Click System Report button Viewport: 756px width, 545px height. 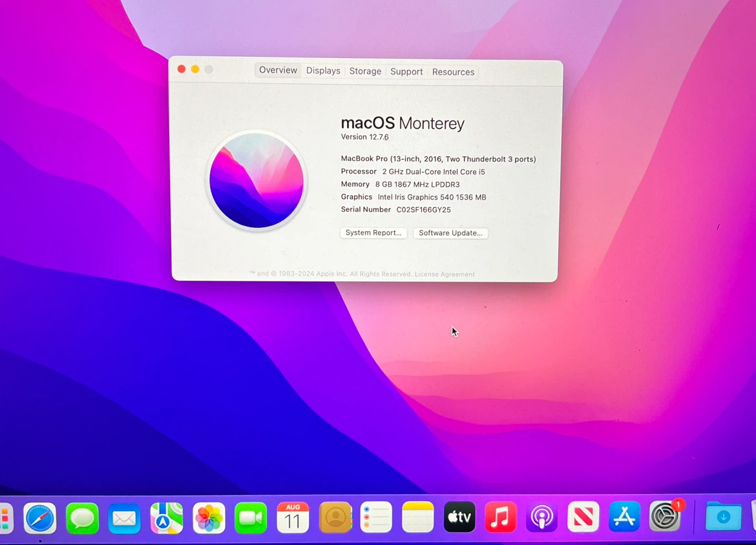point(373,232)
